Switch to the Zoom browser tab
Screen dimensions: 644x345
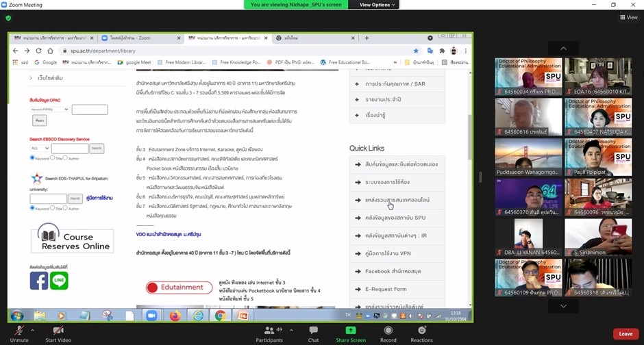(140, 38)
